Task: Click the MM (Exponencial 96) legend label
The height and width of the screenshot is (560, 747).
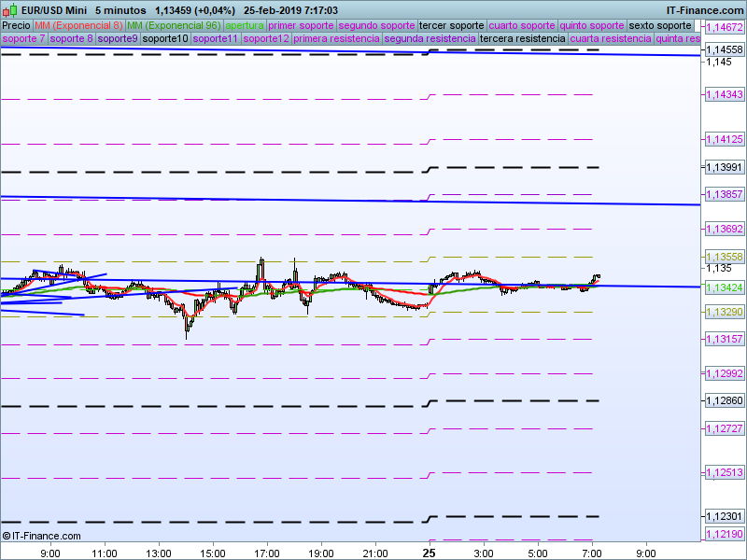Action: point(174,25)
